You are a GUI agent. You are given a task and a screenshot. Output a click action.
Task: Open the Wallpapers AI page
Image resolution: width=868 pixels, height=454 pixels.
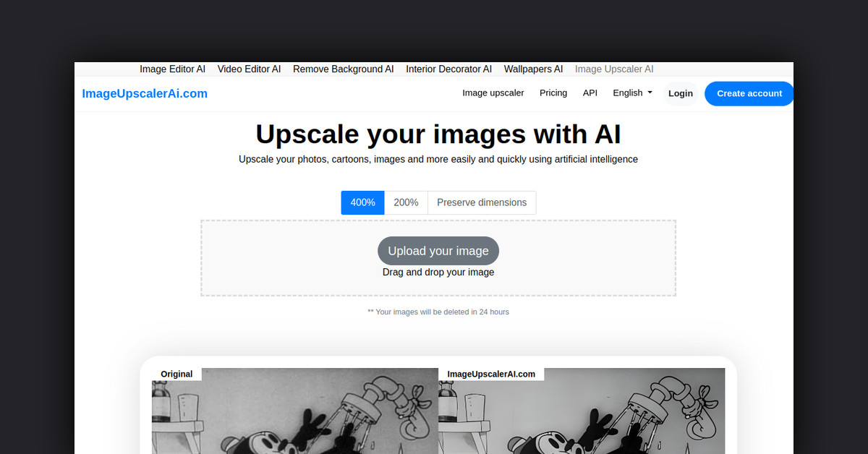coord(533,69)
